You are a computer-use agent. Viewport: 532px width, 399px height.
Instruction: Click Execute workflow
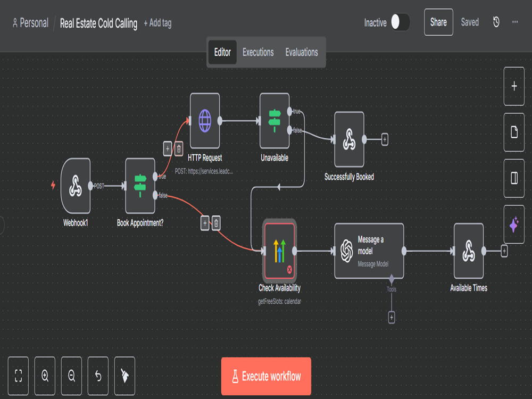(266, 376)
